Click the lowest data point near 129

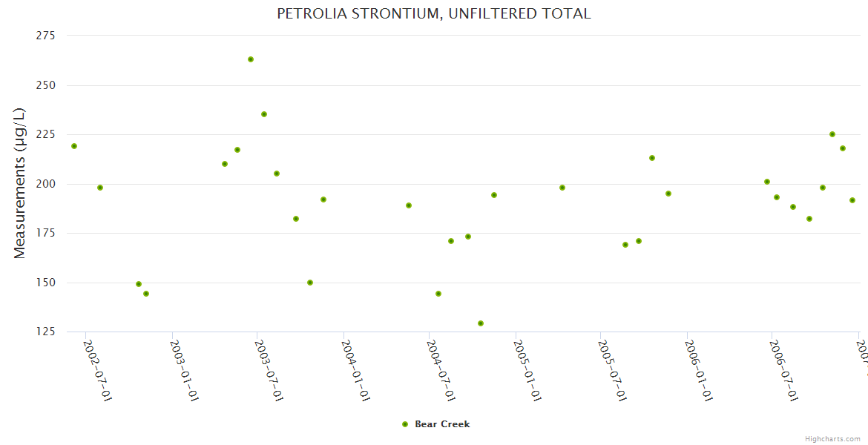point(481,323)
